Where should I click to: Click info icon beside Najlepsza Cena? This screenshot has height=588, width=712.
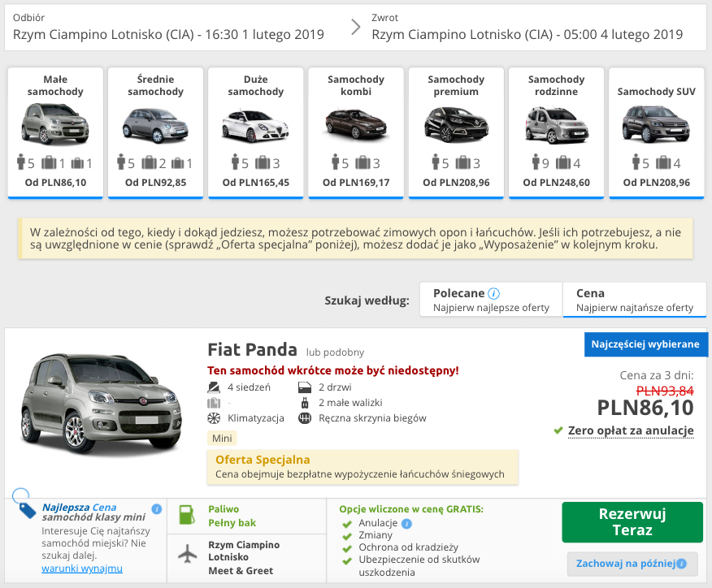coord(157,509)
